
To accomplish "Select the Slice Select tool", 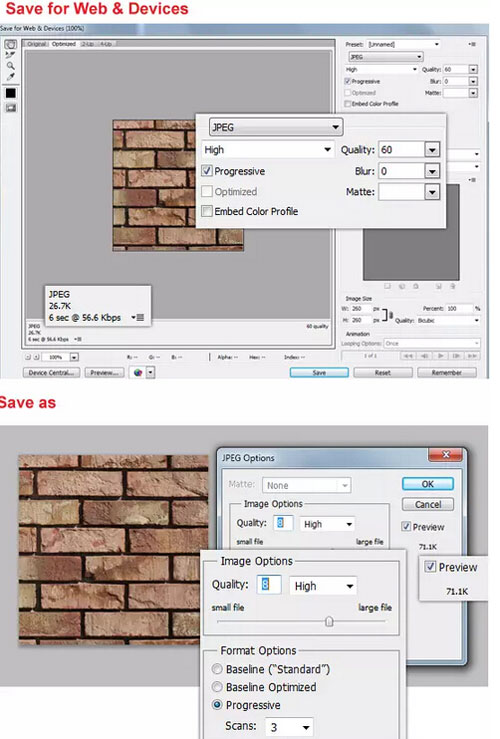I will coord(10,55).
